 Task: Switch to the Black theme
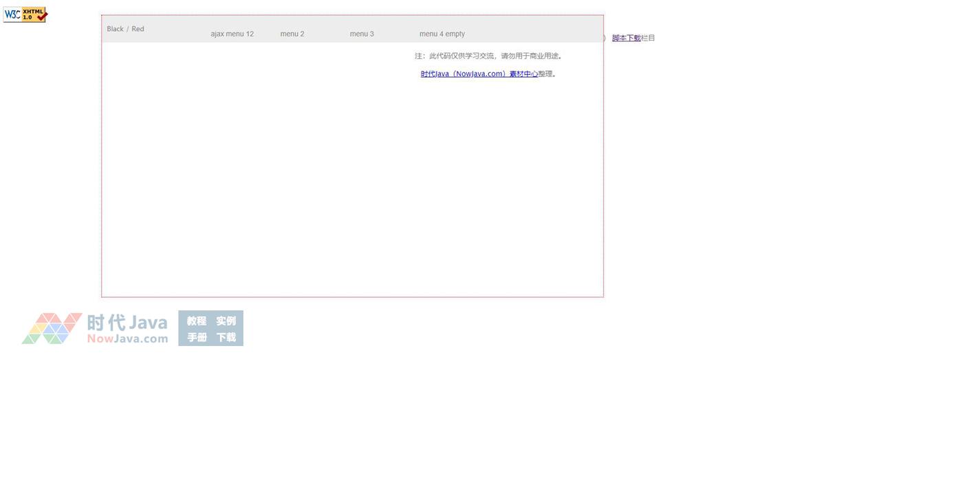[x=115, y=29]
